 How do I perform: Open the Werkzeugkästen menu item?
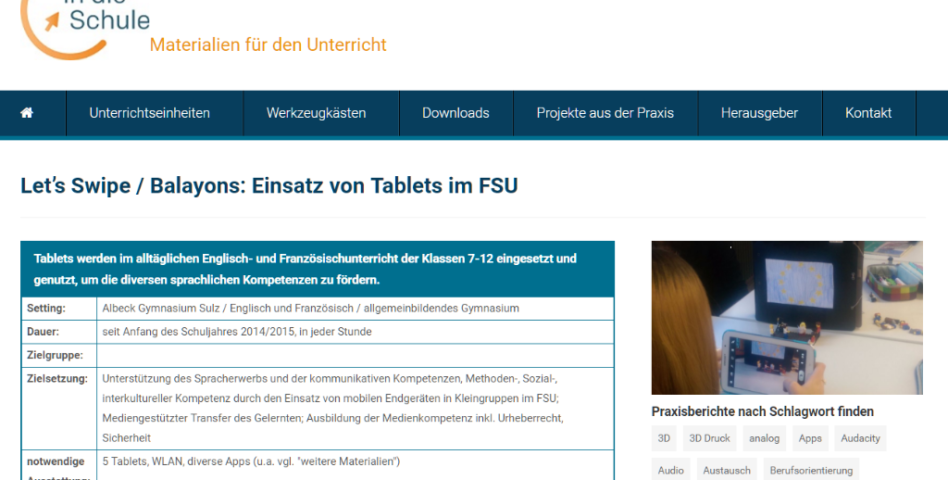[x=316, y=113]
